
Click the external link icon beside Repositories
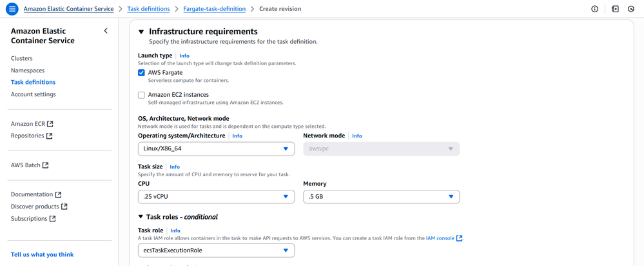(x=50, y=136)
